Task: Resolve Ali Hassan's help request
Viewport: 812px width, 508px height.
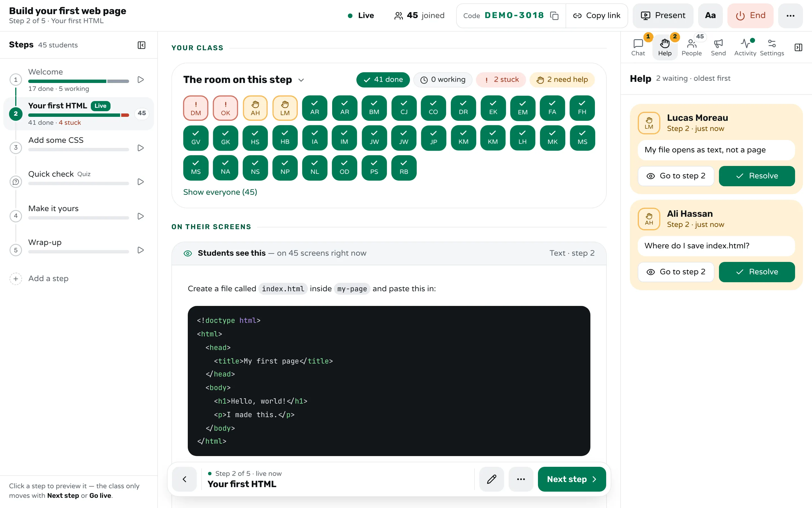Action: click(x=757, y=272)
